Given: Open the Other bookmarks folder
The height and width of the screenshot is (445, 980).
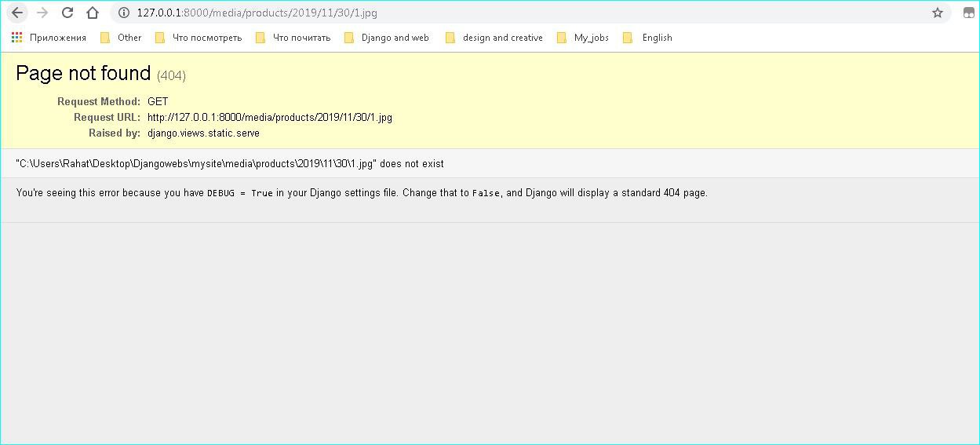Looking at the screenshot, I should point(121,38).
